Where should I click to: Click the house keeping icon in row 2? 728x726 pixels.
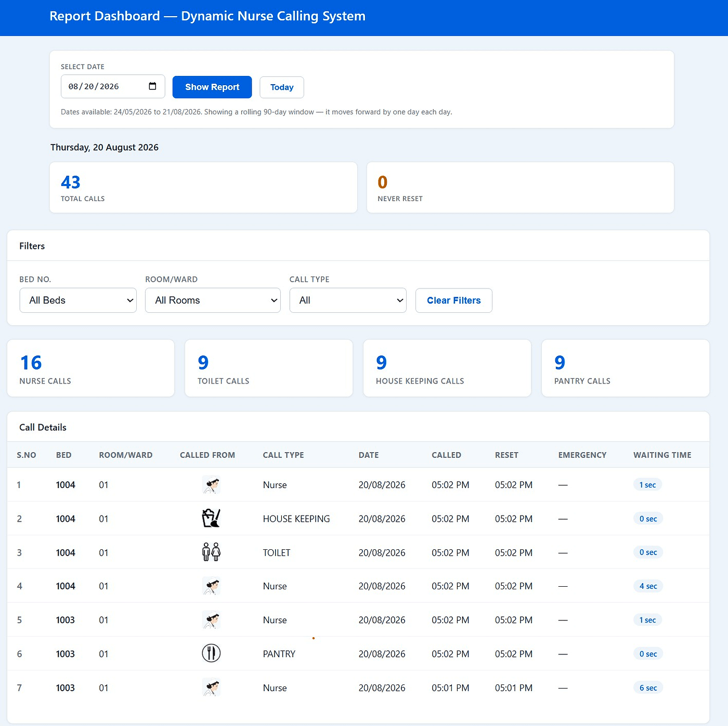click(211, 518)
